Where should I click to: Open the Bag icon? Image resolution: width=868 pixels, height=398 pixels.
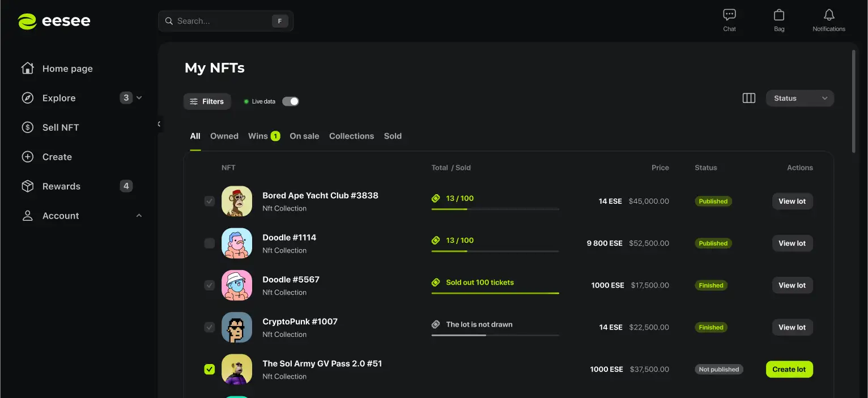click(x=779, y=20)
